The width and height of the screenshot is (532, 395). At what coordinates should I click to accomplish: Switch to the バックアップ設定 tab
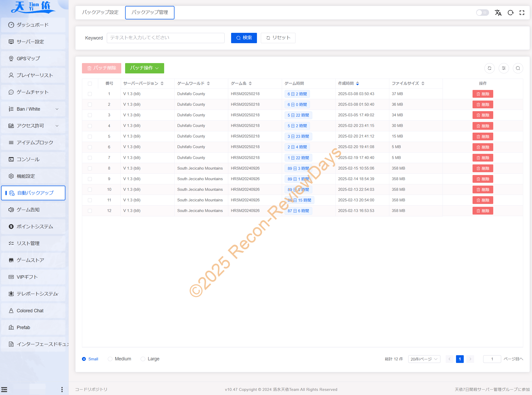100,12
